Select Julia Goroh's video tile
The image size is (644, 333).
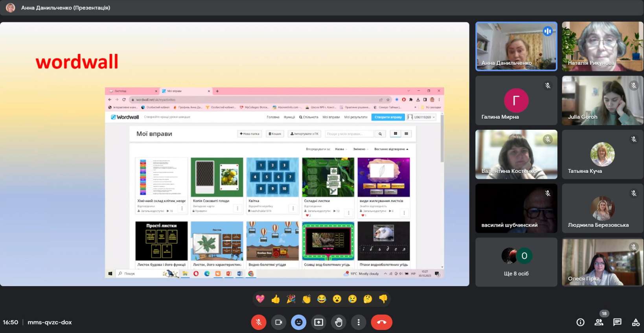(x=603, y=100)
